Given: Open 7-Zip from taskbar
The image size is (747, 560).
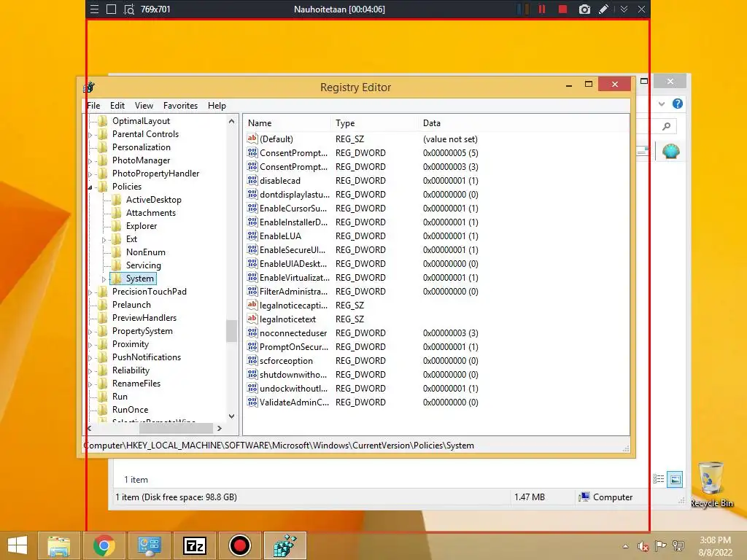Looking at the screenshot, I should click(x=195, y=545).
